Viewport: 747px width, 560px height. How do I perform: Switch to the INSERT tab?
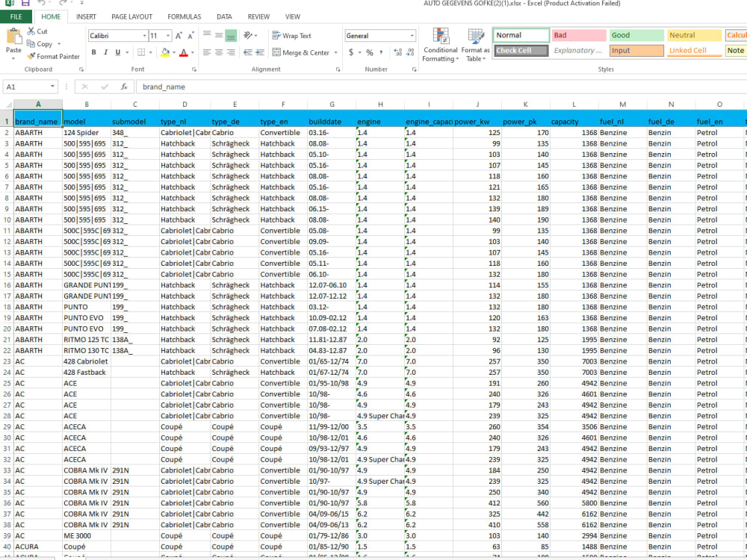86,16
